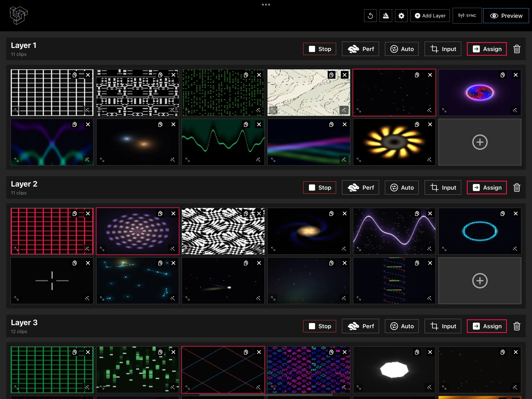
Task: Open the three-dot menu at top center
Action: [266, 5]
